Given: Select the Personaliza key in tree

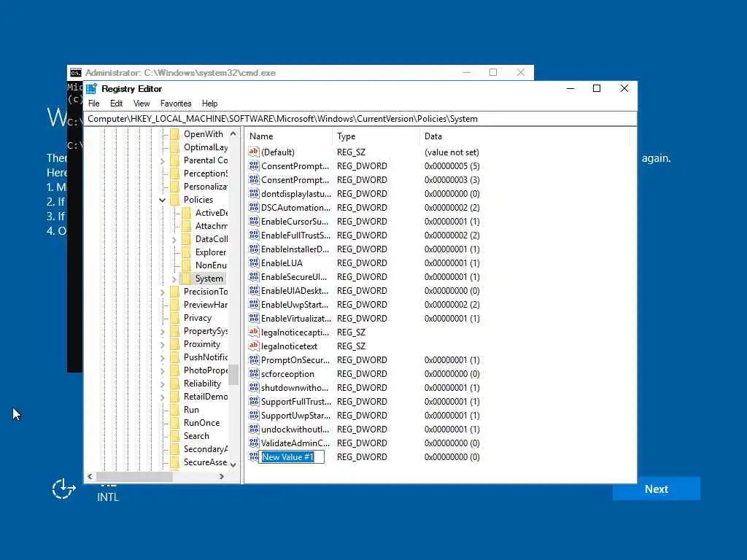Looking at the screenshot, I should click(x=205, y=186).
